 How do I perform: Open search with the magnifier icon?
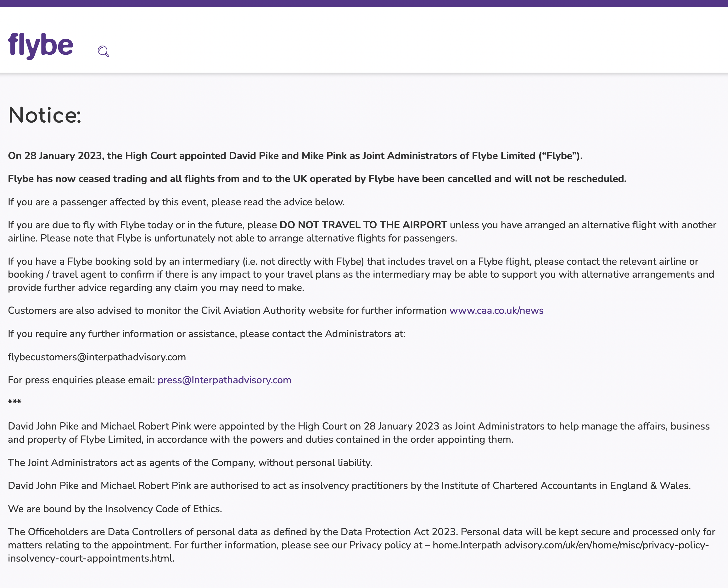click(x=104, y=52)
